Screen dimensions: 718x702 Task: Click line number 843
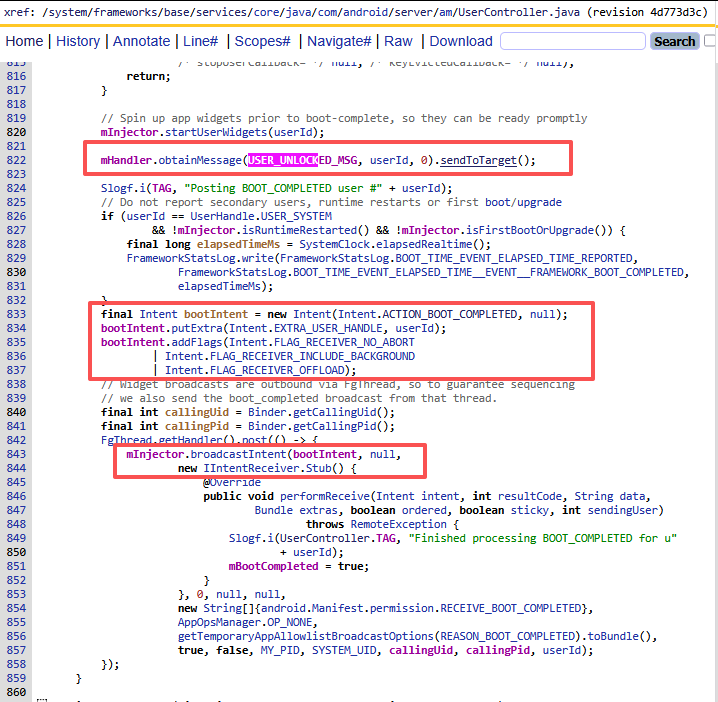tap(16, 454)
